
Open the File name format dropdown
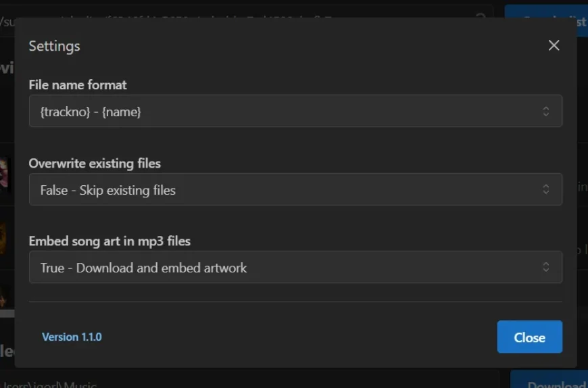295,111
